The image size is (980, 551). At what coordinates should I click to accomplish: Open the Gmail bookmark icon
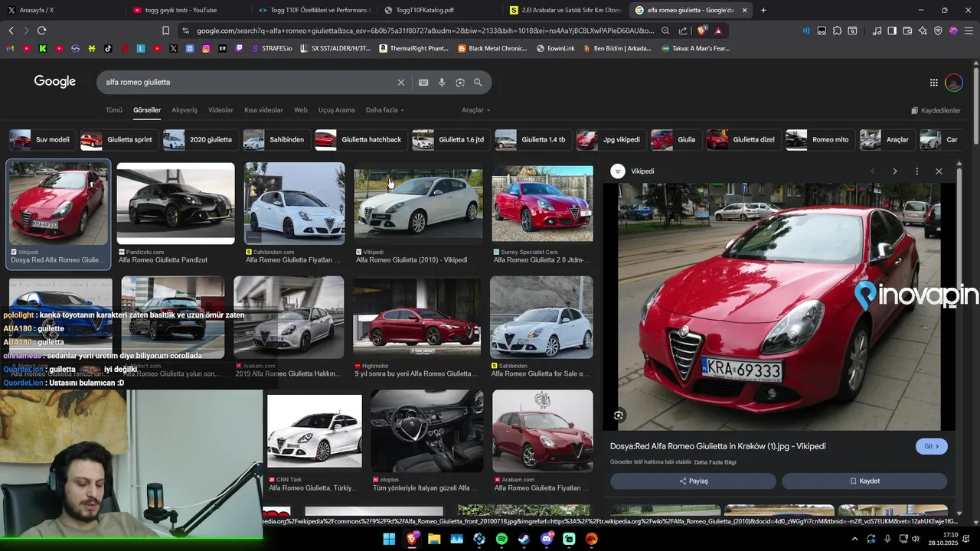click(x=9, y=48)
